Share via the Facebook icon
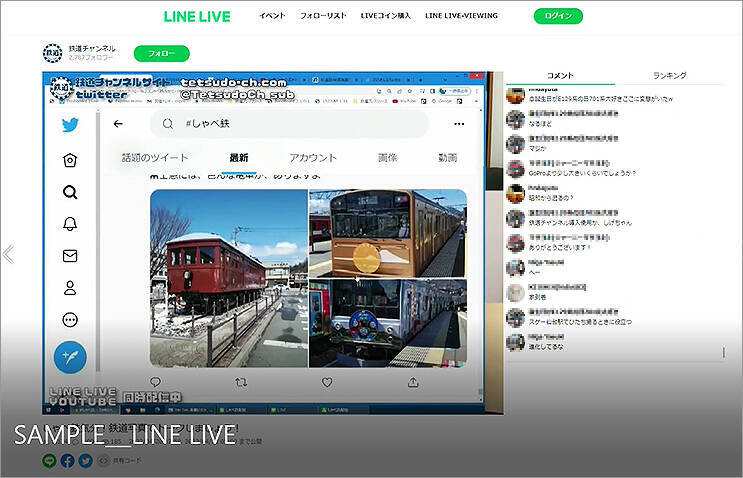Image resolution: width=743 pixels, height=478 pixels. pos(67,460)
